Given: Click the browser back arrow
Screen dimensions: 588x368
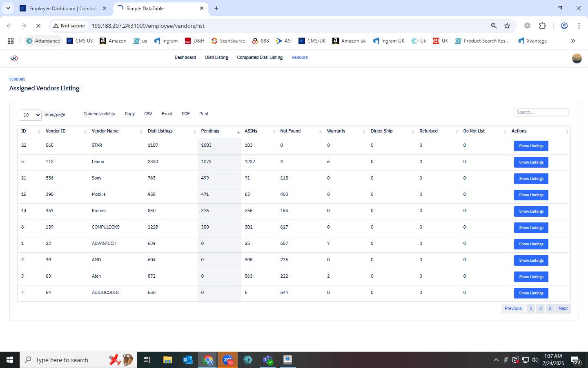Looking at the screenshot, I should 9,26.
